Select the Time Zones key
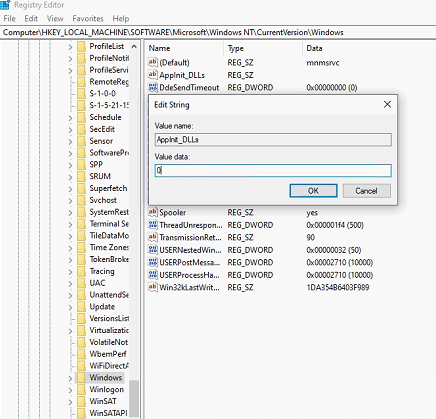The width and height of the screenshot is (436, 419). click(x=109, y=247)
